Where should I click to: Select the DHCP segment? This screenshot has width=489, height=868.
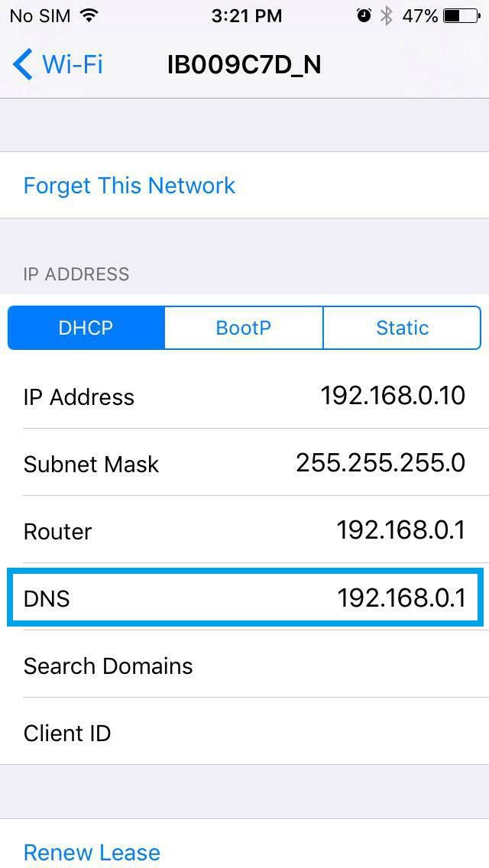coord(86,328)
